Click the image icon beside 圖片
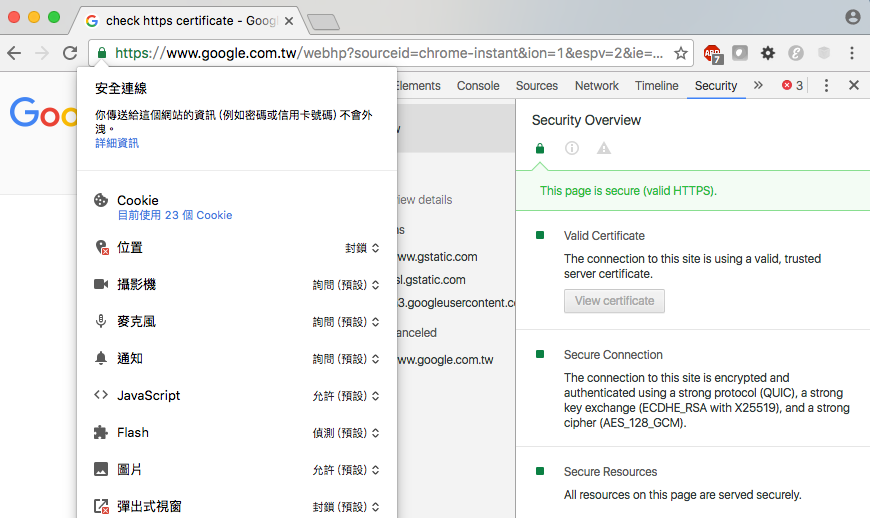870x518 pixels. pos(101,469)
